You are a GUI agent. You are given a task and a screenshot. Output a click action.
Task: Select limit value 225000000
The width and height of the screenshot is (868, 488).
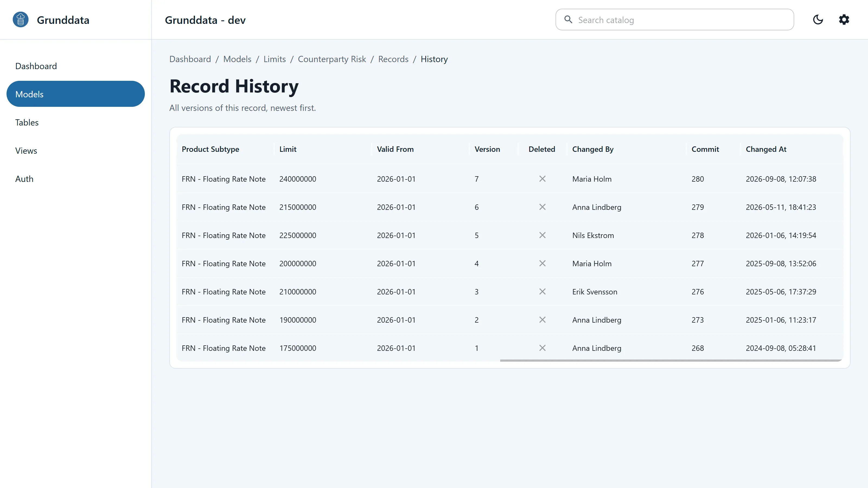[x=298, y=235]
